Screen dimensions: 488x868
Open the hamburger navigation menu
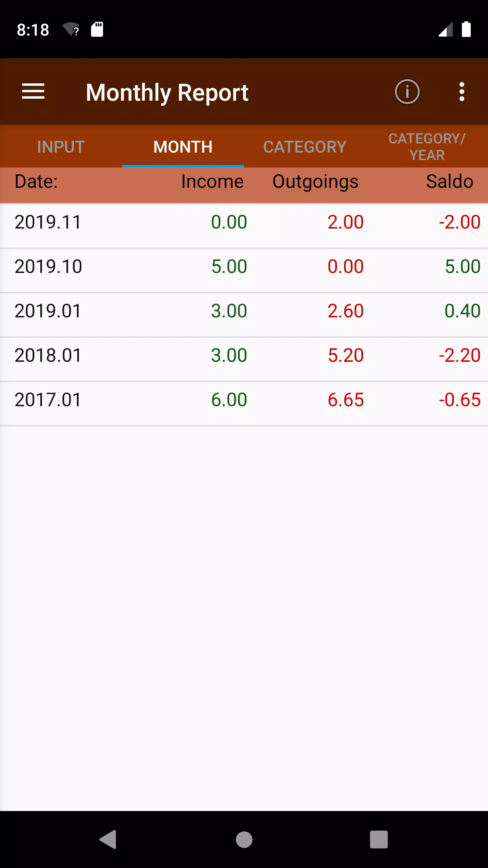pos(33,92)
